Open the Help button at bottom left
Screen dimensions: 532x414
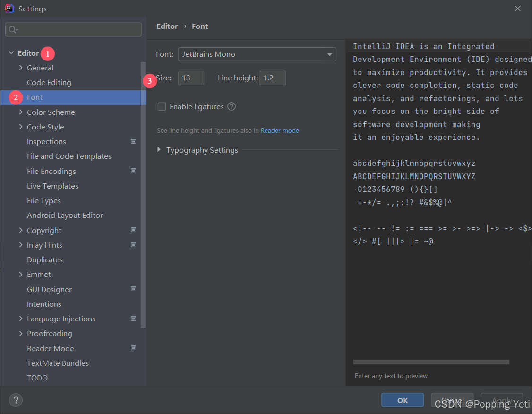click(16, 400)
